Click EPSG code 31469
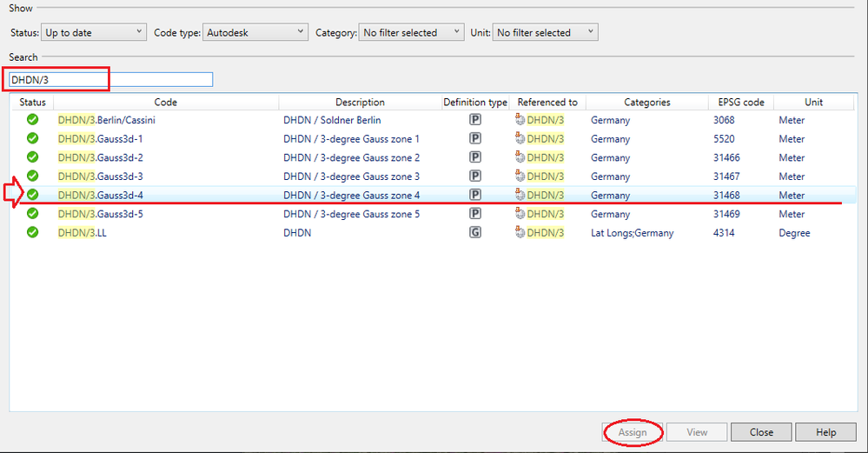Screen dimensions: 868x453 point(726,214)
